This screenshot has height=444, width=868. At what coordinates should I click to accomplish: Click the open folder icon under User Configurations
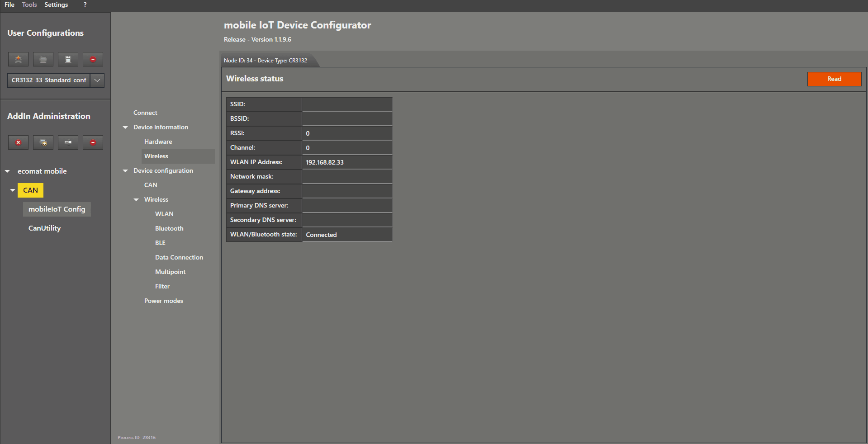pos(43,59)
